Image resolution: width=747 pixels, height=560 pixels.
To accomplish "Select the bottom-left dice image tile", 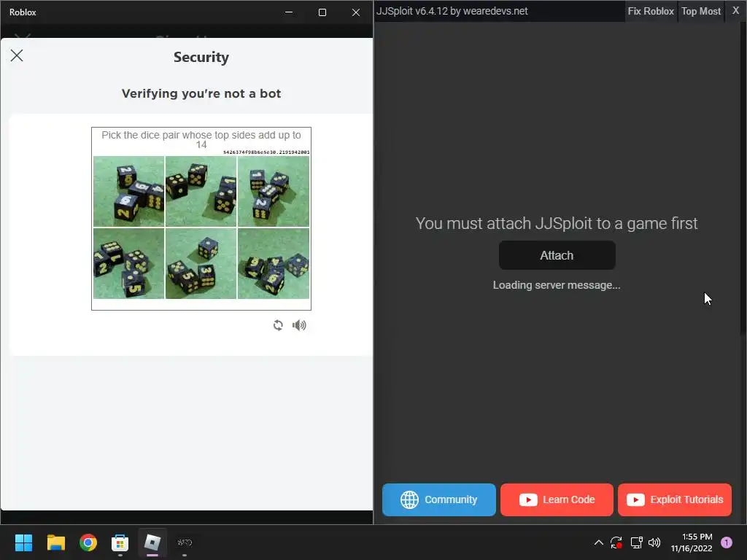I will pos(128,263).
